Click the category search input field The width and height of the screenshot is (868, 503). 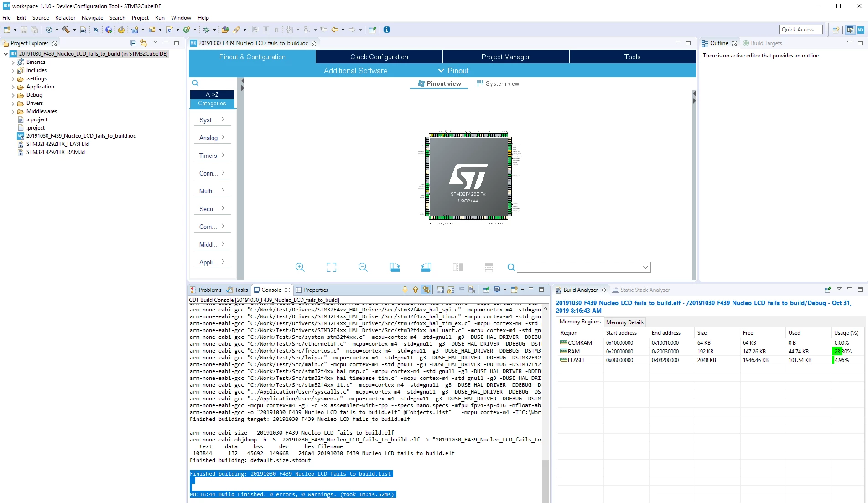pos(218,83)
